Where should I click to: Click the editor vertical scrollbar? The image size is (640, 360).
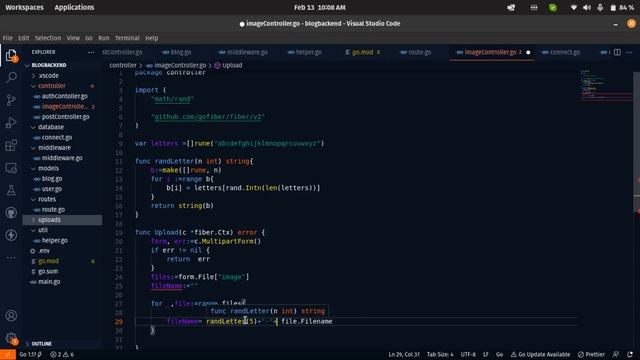(636, 143)
